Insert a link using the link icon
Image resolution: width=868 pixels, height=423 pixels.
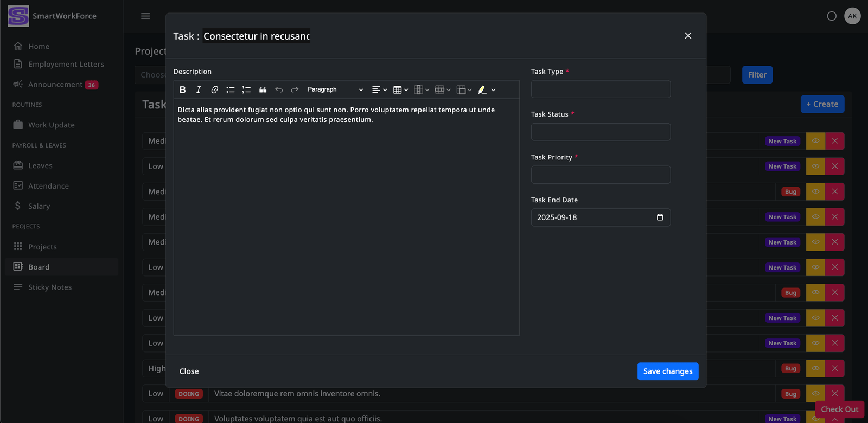(x=215, y=90)
